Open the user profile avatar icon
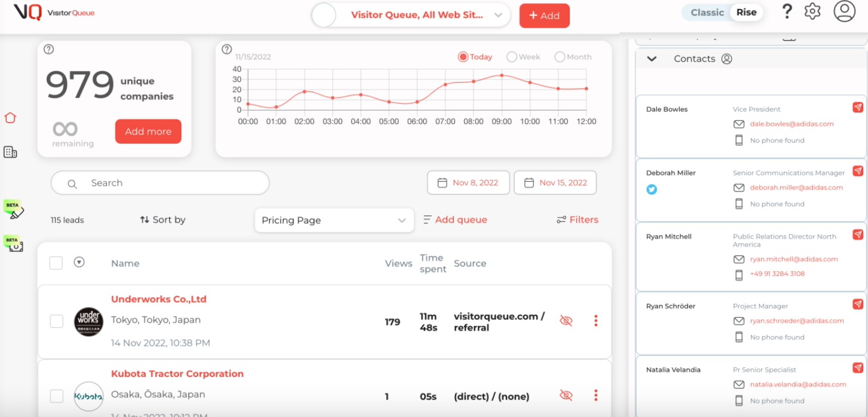The image size is (868, 417). pyautogui.click(x=844, y=12)
